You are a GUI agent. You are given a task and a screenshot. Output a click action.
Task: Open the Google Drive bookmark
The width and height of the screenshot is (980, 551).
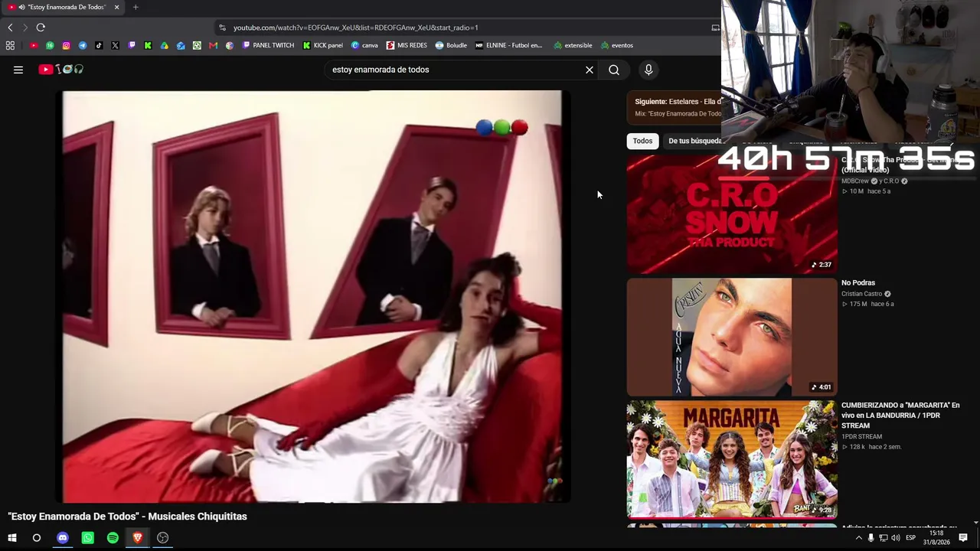[x=164, y=45]
